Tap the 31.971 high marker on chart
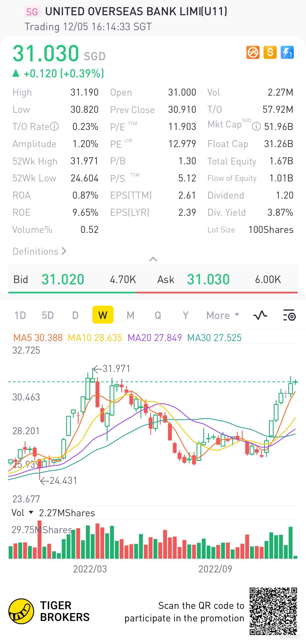Screen dimensions: 306x644 pyautogui.click(x=112, y=369)
